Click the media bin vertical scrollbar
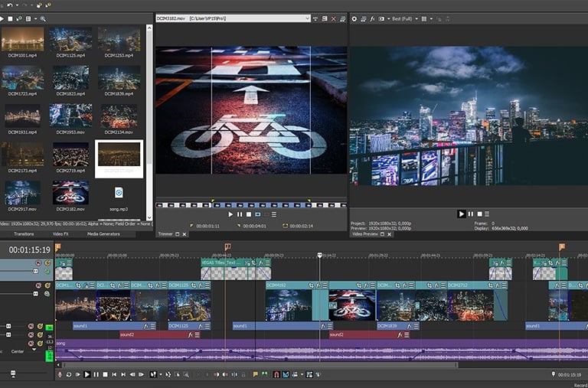 [x=149, y=122]
